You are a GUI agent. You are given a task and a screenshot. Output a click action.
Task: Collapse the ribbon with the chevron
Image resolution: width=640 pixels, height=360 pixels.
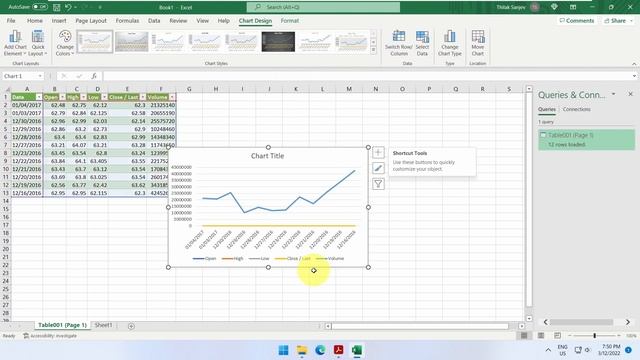click(634, 64)
